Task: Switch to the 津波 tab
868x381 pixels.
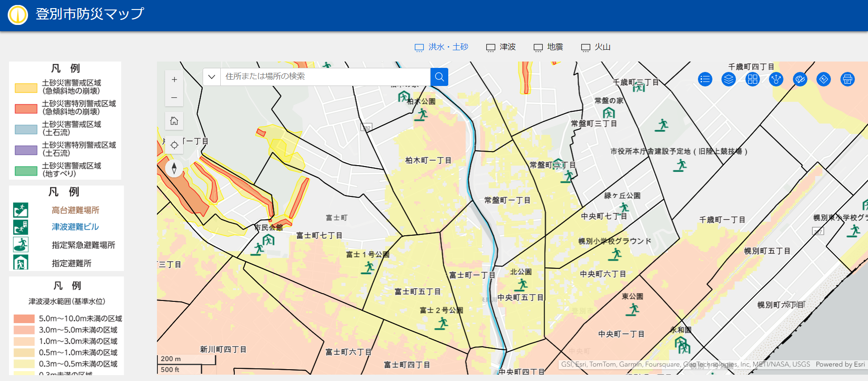Action: coord(501,47)
